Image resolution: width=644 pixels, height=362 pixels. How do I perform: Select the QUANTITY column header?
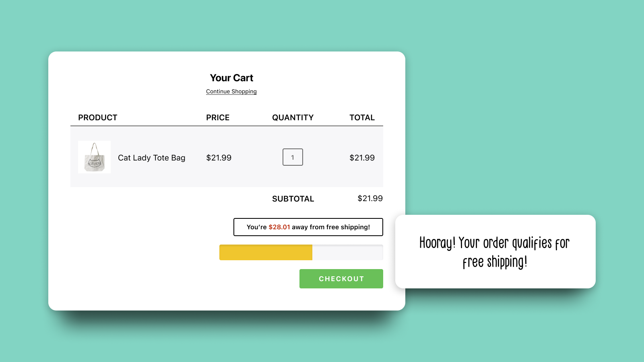pos(293,117)
